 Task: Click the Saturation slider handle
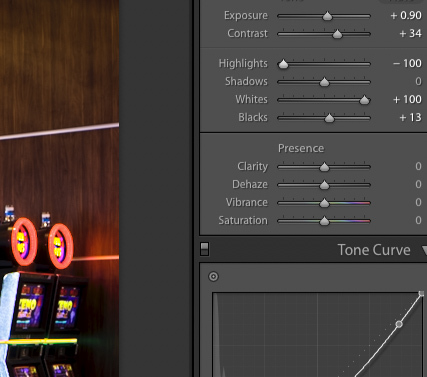(324, 221)
